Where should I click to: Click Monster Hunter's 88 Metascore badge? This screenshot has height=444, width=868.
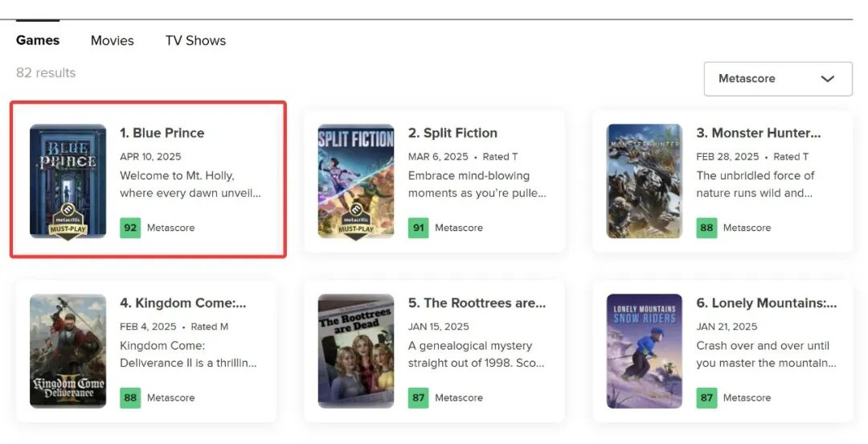pos(707,228)
